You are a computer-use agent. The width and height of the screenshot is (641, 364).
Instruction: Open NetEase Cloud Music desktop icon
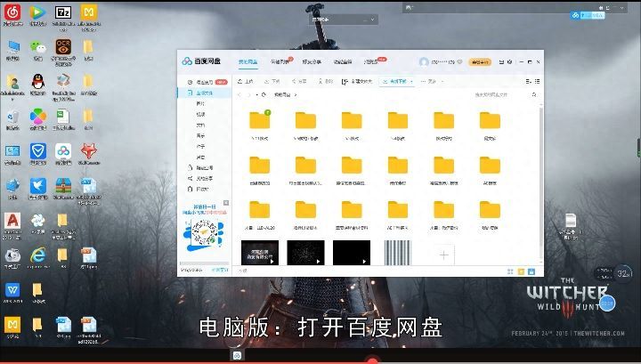[x=12, y=12]
